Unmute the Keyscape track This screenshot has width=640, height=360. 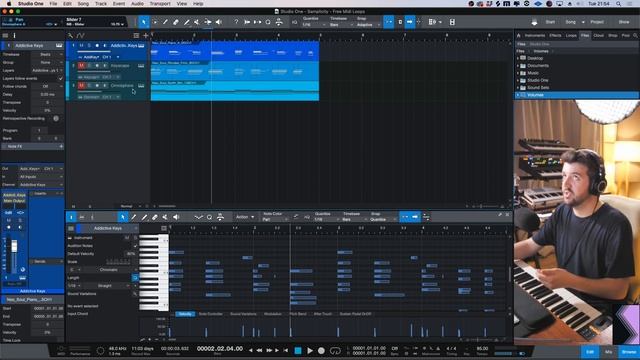click(81, 66)
